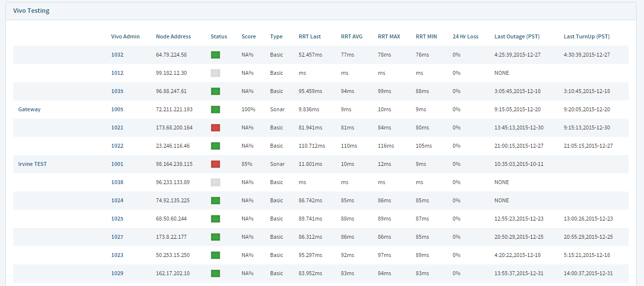
Task: Click last turnup 14:00:37,2015-12-31
Action: coord(588,273)
